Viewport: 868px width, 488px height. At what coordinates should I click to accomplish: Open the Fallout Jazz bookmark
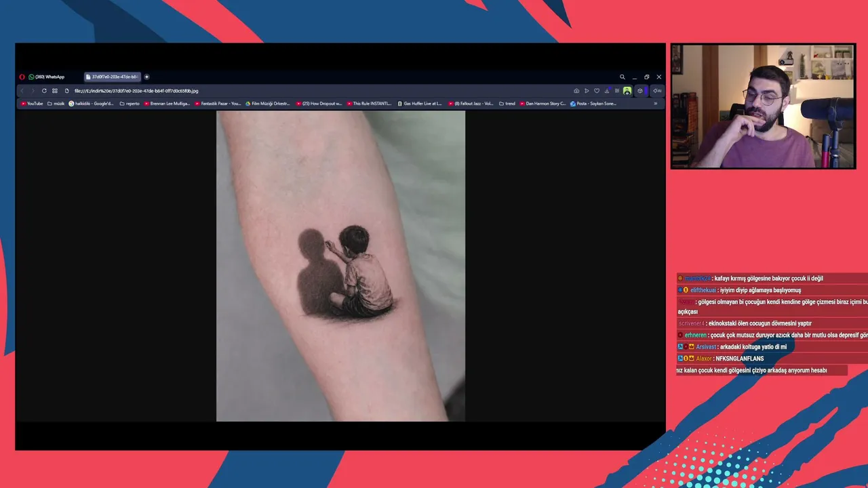[471, 104]
